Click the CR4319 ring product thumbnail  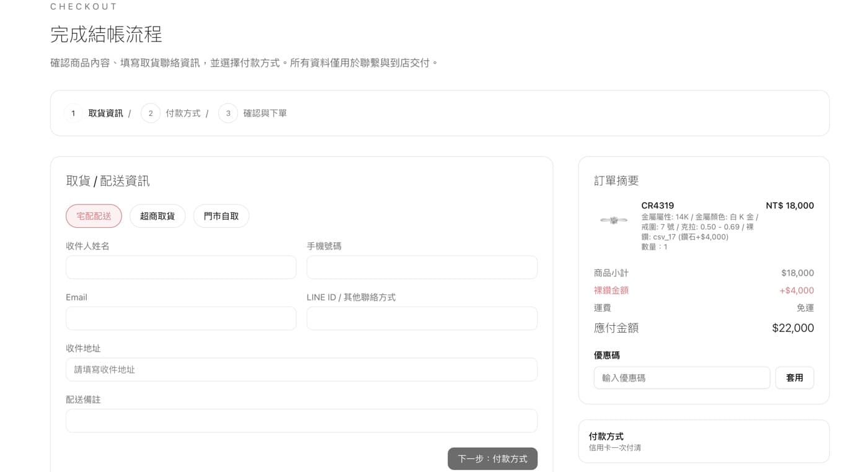[x=614, y=220]
